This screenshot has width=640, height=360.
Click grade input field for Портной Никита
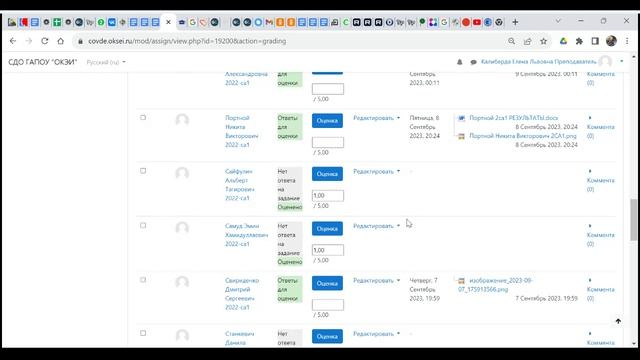pyautogui.click(x=328, y=142)
